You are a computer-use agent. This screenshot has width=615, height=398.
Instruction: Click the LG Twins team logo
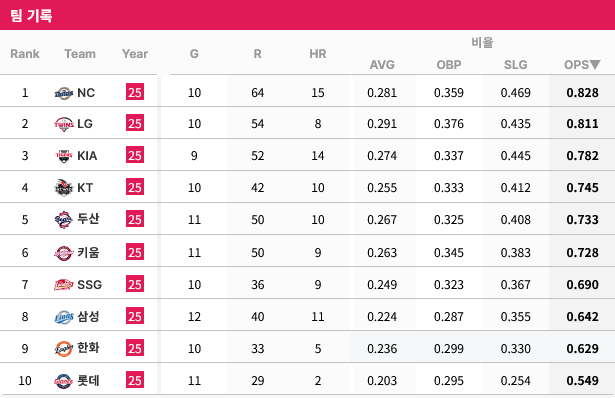click(x=64, y=124)
